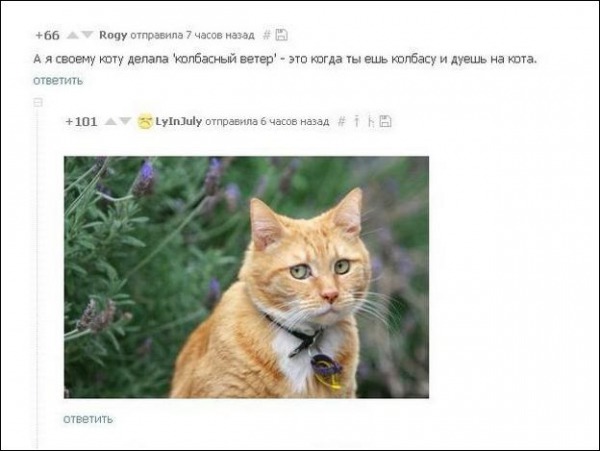
Task: Upvote Rogy's comment with the up arrow
Action: 73,35
